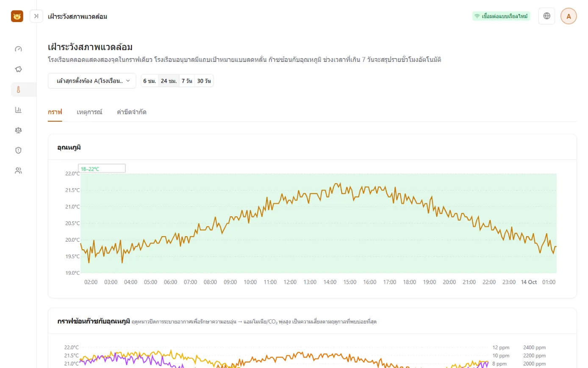Click the 10 ppm axis label
588x368 pixels.
(x=500, y=356)
